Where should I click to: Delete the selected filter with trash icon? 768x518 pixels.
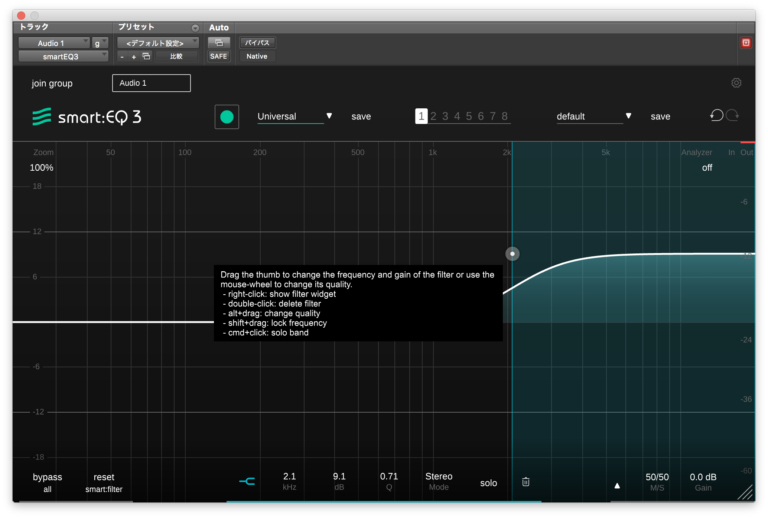coord(526,482)
